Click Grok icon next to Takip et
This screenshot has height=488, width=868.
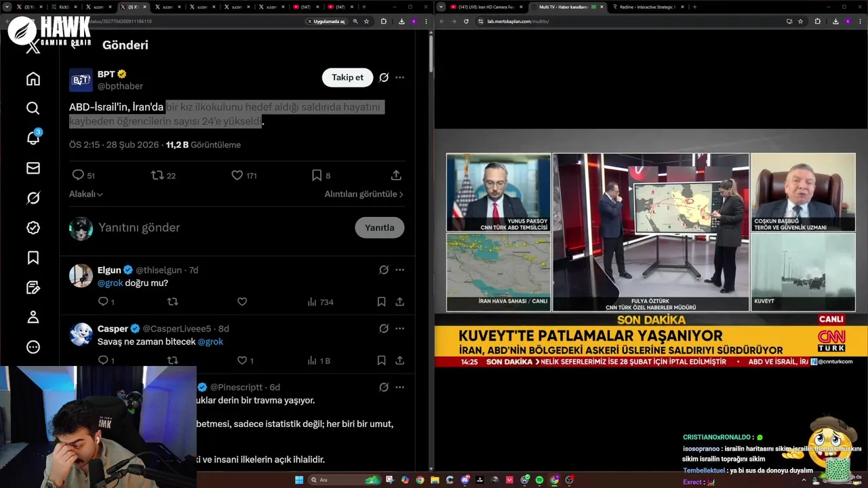coord(384,77)
